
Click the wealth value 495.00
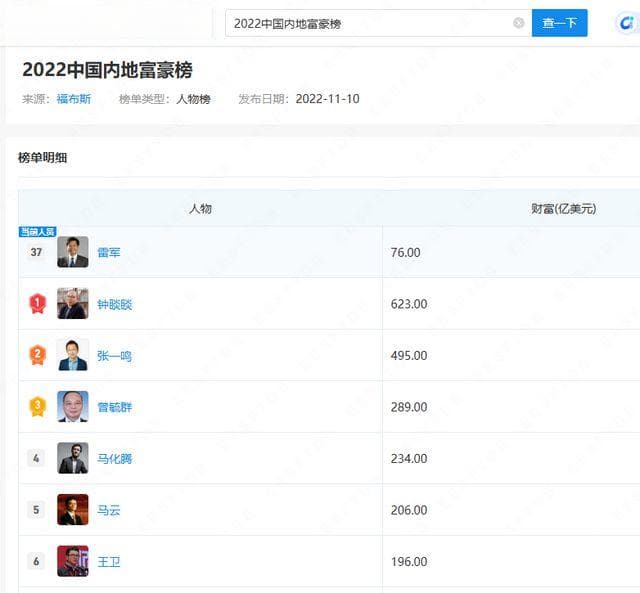(409, 355)
